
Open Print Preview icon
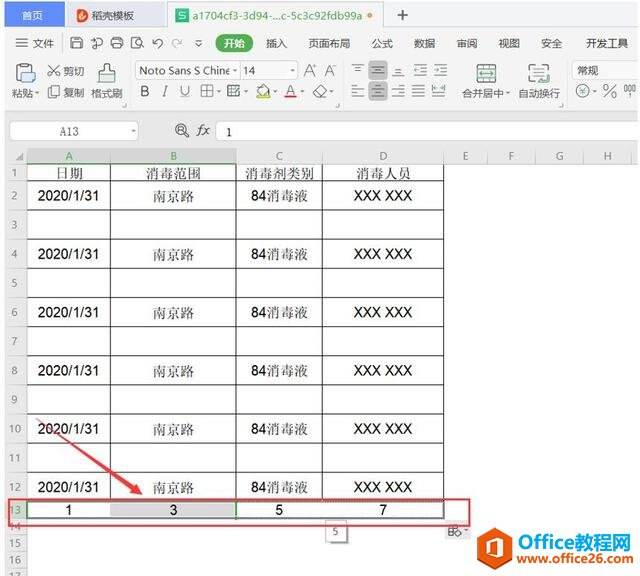(137, 43)
